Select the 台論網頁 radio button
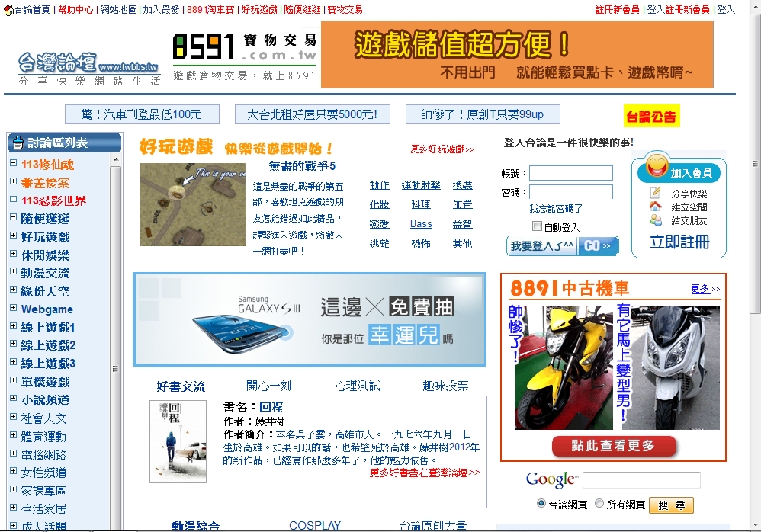 click(541, 503)
